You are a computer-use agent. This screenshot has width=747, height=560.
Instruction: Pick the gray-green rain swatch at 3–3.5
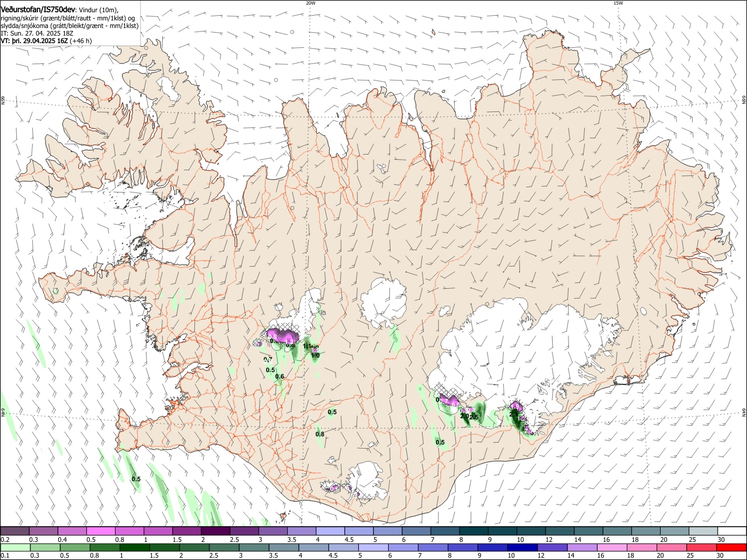tap(254, 548)
